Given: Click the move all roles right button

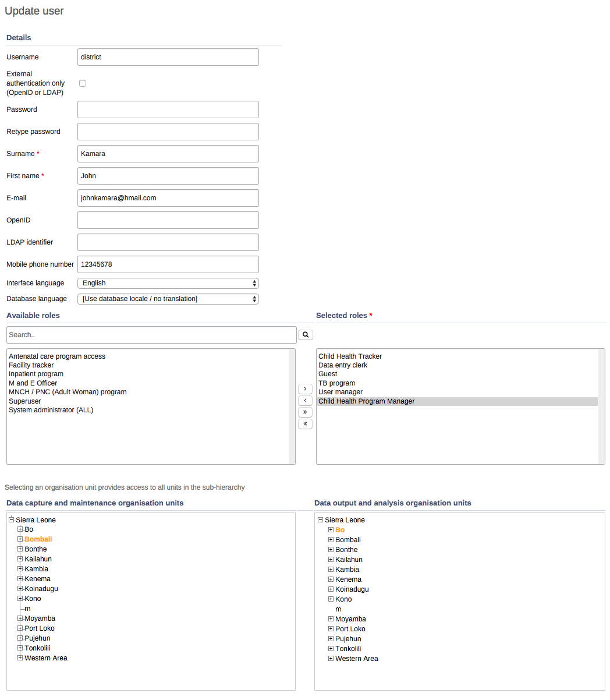Looking at the screenshot, I should 305,412.
